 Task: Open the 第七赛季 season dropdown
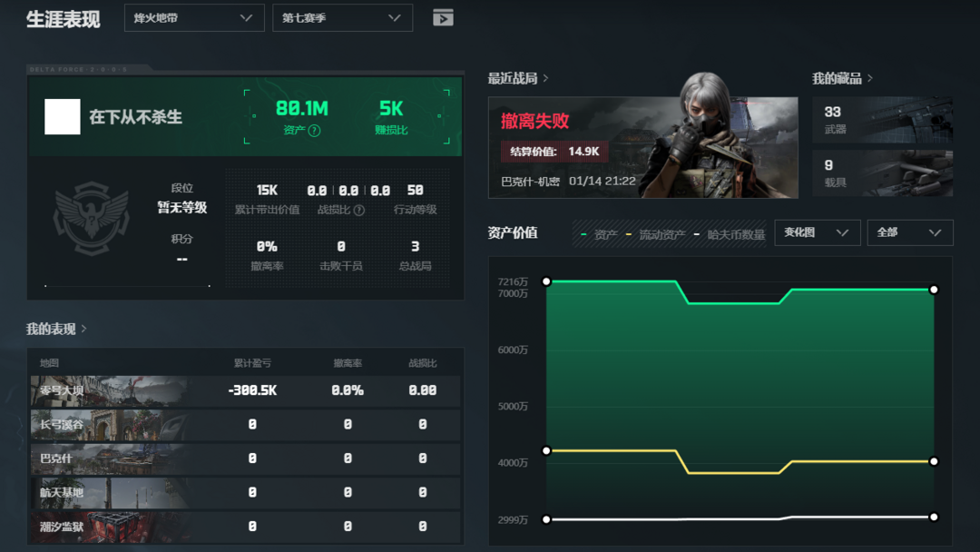(x=342, y=18)
